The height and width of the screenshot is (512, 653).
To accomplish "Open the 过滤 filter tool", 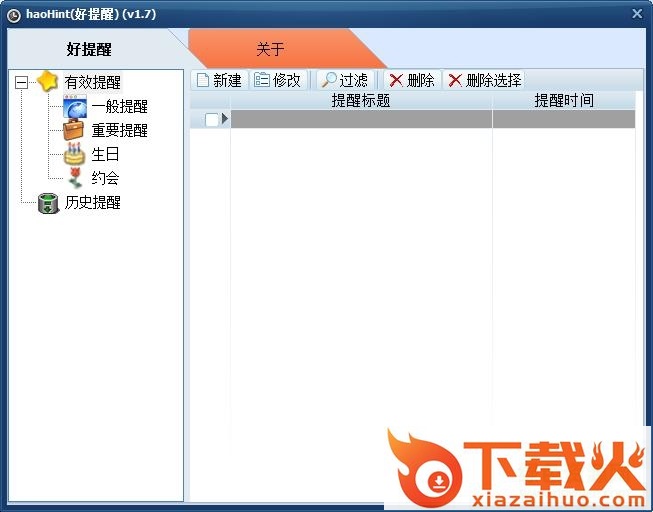I will coord(345,80).
